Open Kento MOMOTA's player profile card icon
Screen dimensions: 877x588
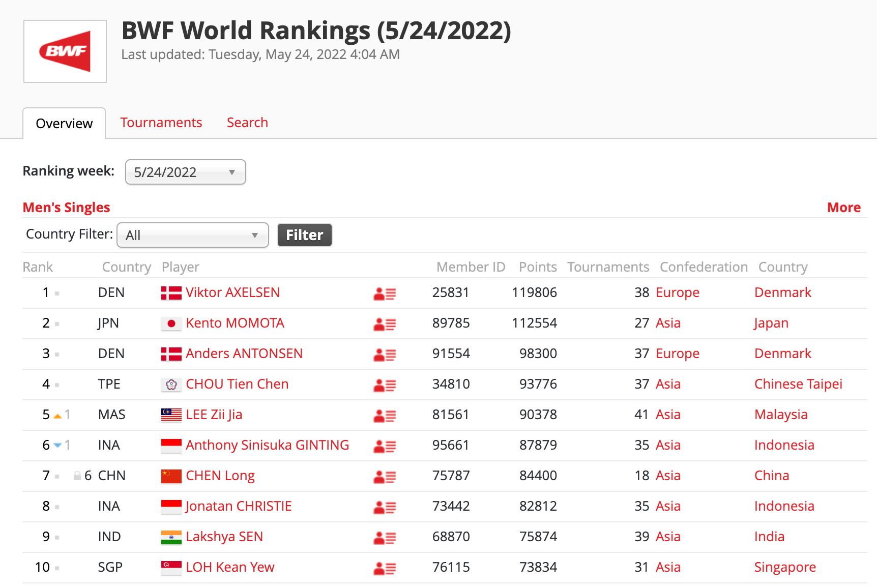tap(384, 324)
